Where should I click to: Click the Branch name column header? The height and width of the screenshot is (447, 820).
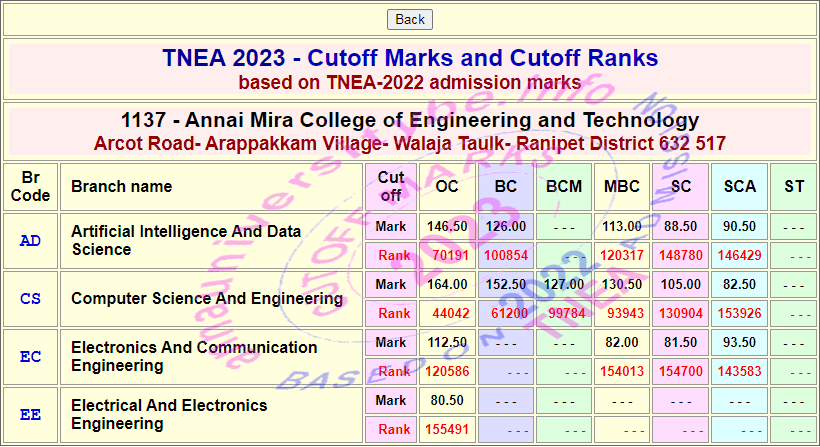[211, 187]
